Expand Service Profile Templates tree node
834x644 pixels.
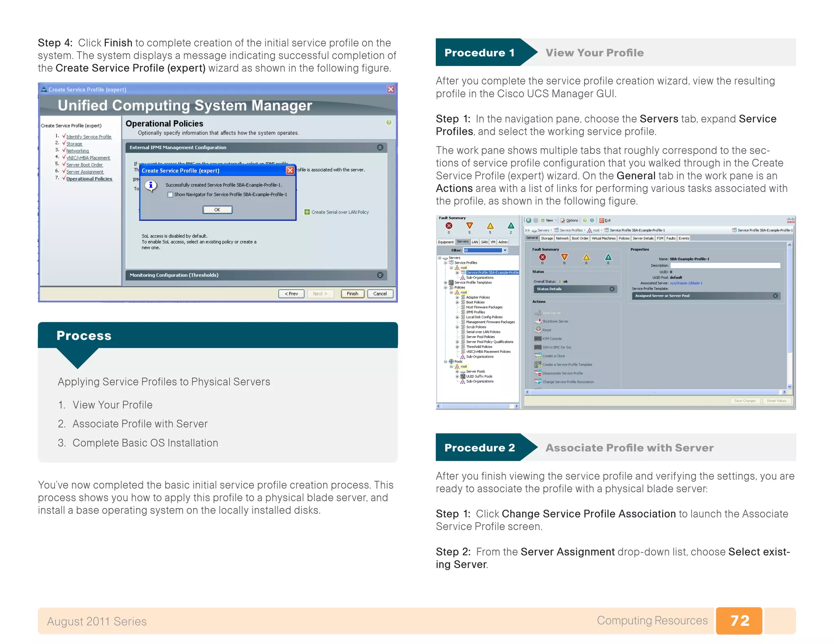(446, 283)
